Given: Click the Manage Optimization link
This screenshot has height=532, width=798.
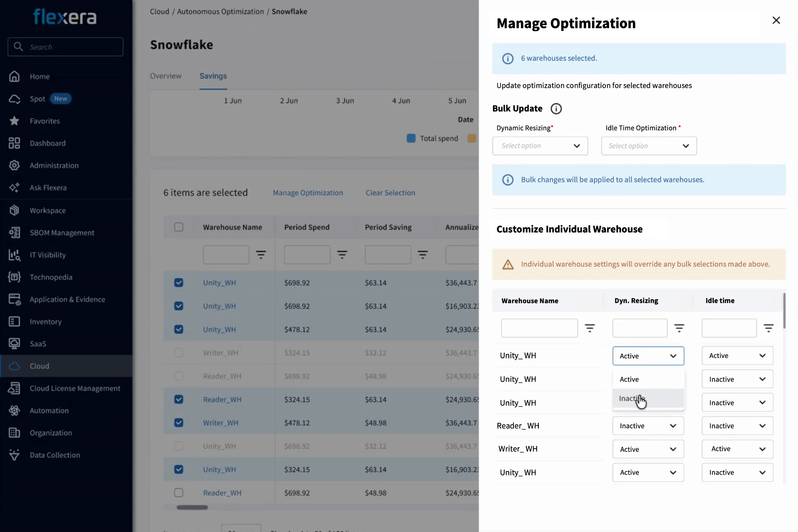Looking at the screenshot, I should tap(308, 193).
